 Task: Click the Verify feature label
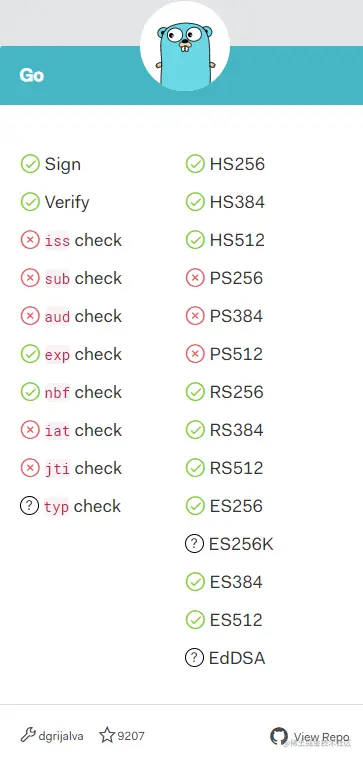(x=67, y=202)
